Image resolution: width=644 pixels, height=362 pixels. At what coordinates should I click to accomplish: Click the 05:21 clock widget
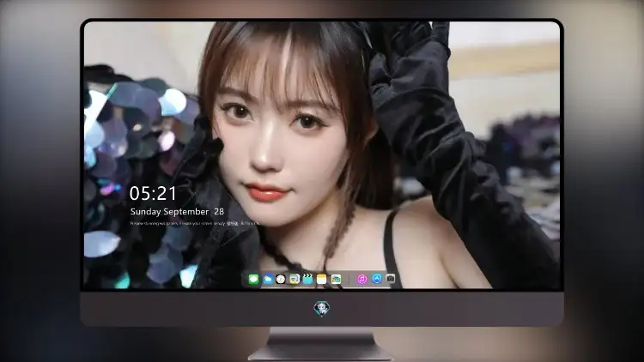[x=153, y=193]
